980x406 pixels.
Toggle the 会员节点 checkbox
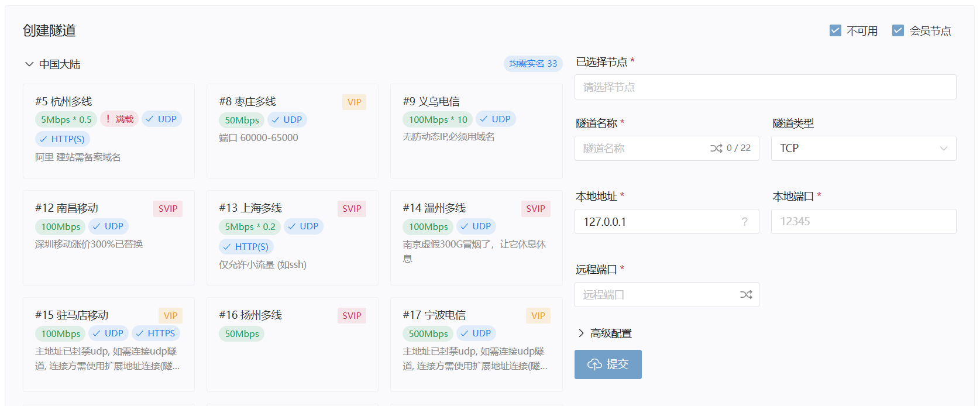pos(898,30)
